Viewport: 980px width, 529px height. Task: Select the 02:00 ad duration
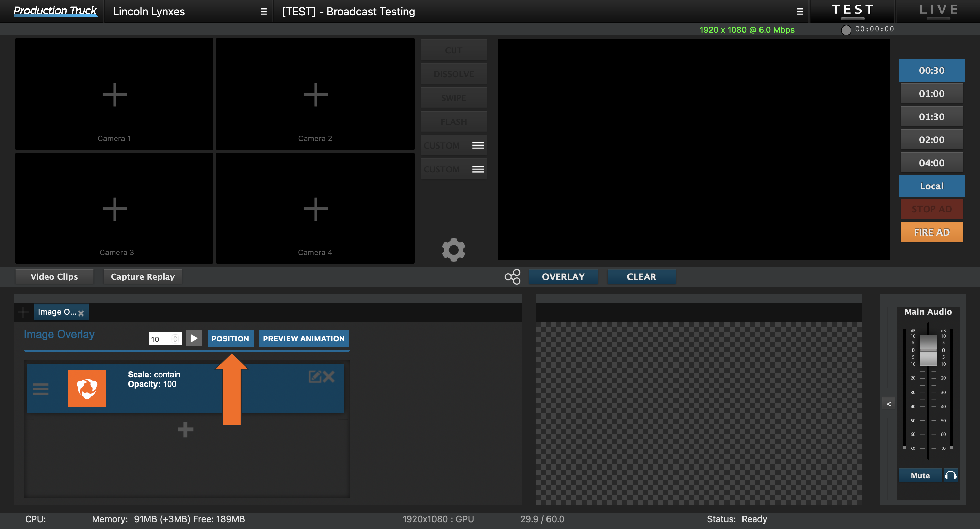pos(931,139)
